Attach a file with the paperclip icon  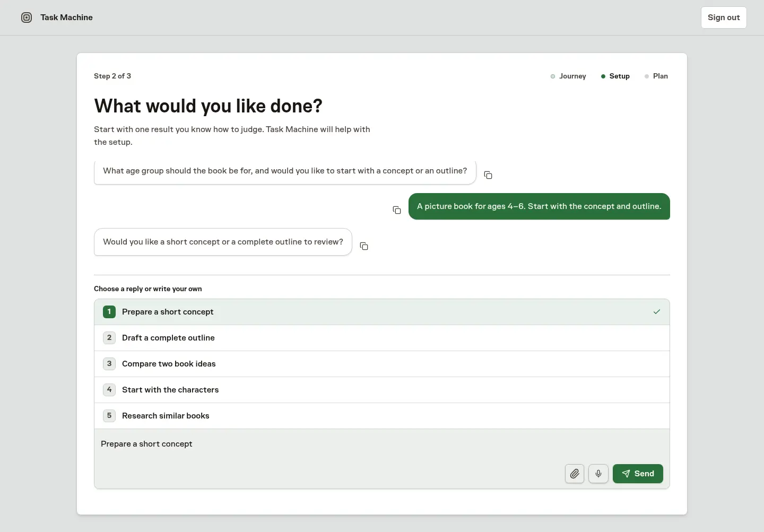click(575, 474)
